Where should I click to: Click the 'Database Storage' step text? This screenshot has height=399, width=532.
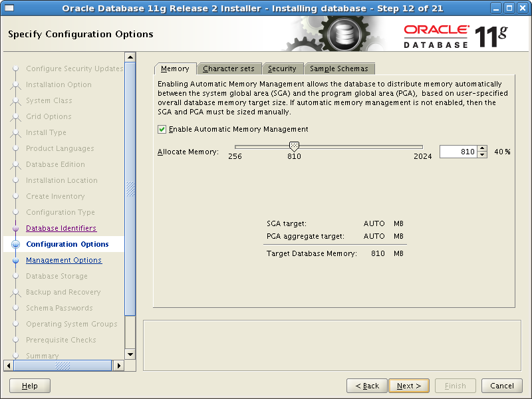pos(57,276)
